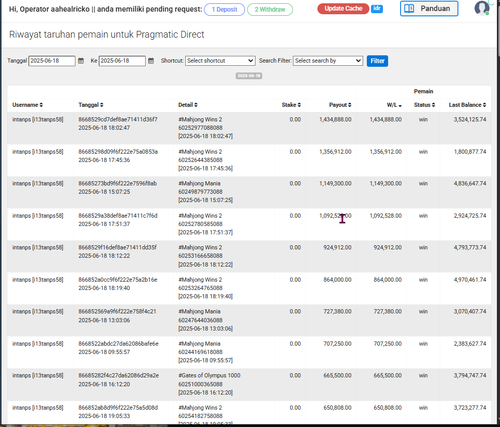
Task: Click round number 60253166658088
Action: (200, 256)
